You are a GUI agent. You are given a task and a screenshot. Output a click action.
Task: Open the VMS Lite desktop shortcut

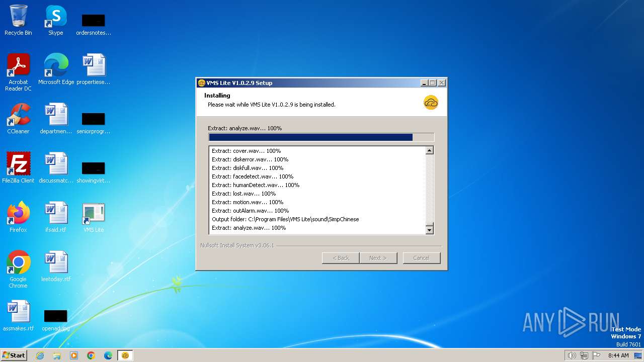[94, 217]
